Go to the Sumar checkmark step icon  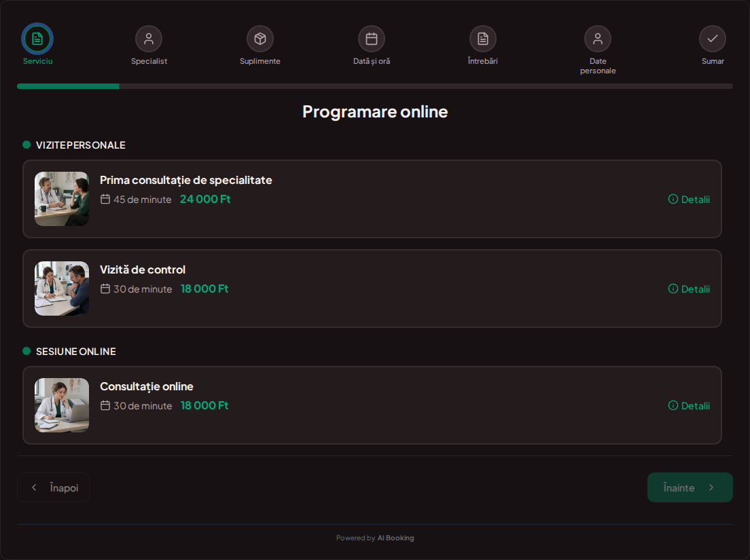point(713,39)
